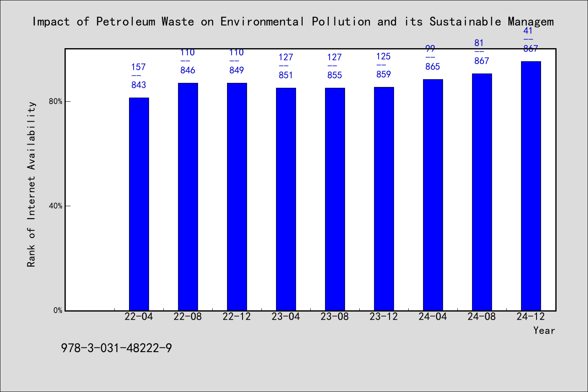588x392 pixels.
Task: Select the value 859 data label
Action: tap(383, 74)
